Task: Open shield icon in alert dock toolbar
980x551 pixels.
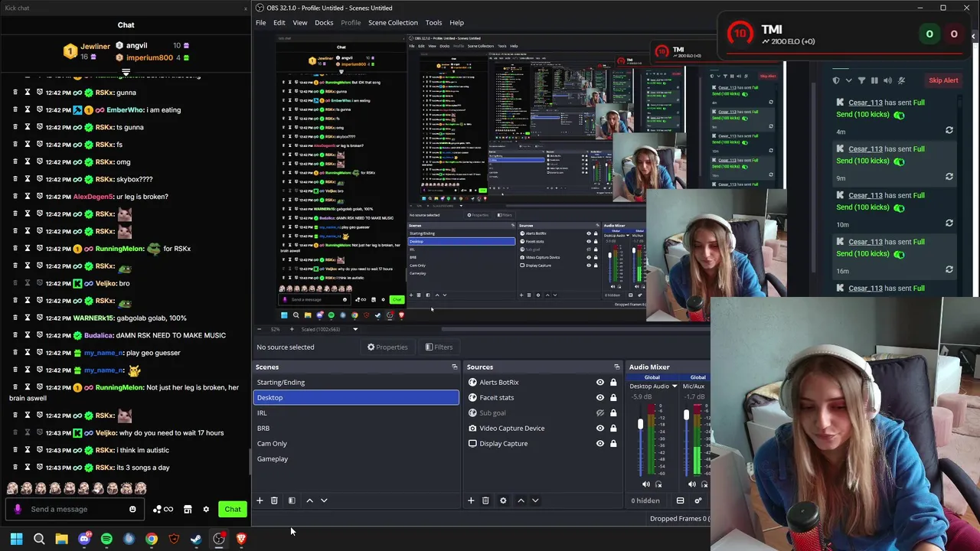Action: 835,80
